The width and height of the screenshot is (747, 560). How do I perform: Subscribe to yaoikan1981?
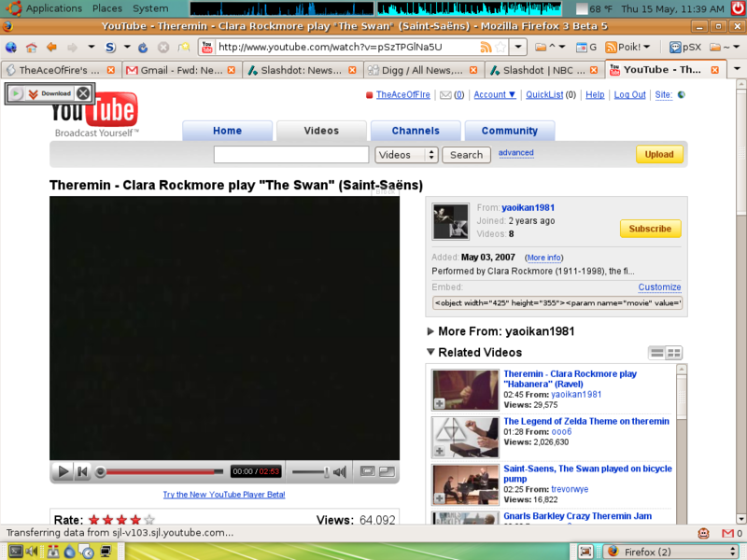tap(650, 229)
